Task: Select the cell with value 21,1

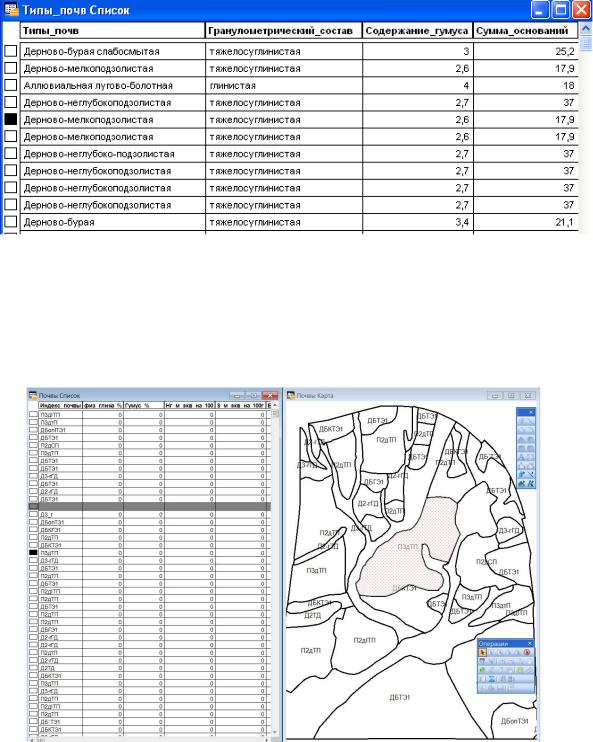Action: pyautogui.click(x=525, y=221)
